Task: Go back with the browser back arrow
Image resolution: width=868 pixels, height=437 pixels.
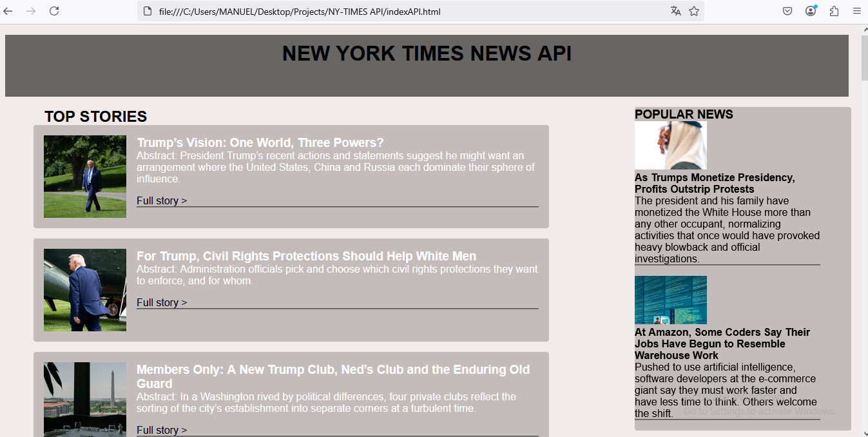Action: (x=8, y=11)
